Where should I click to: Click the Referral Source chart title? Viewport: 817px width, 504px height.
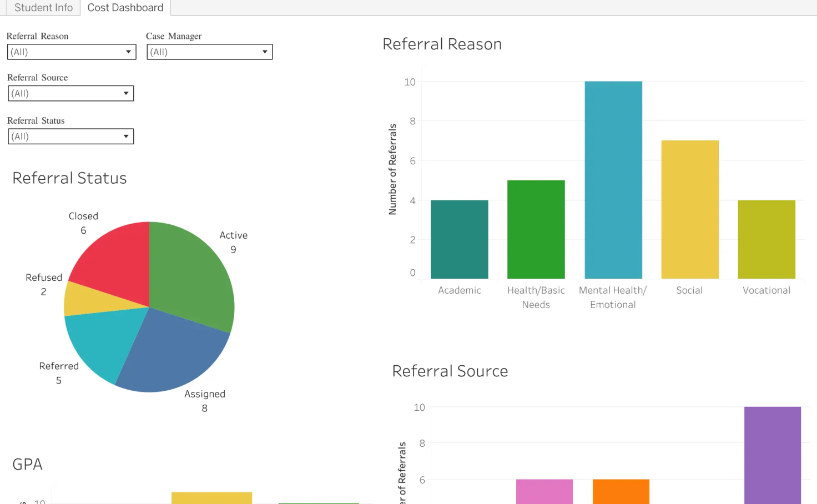tap(450, 371)
